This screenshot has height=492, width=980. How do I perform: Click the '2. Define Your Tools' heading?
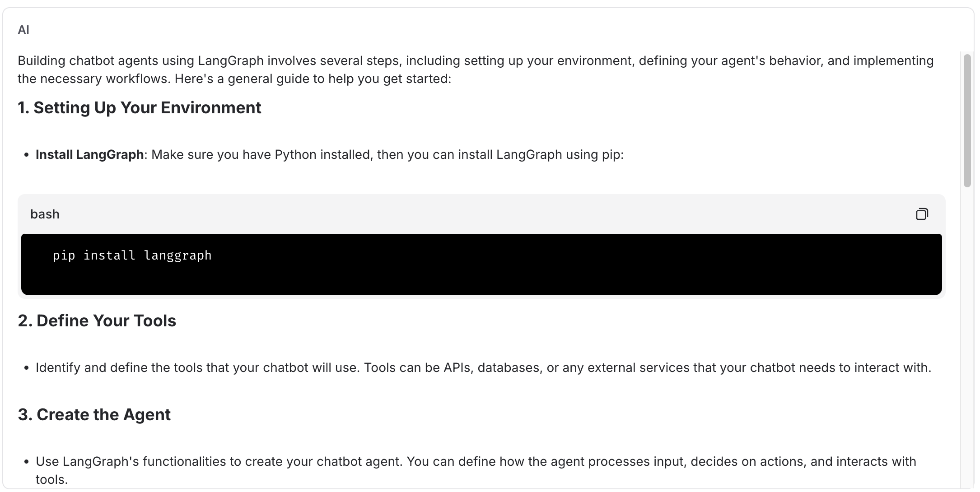[x=97, y=321]
